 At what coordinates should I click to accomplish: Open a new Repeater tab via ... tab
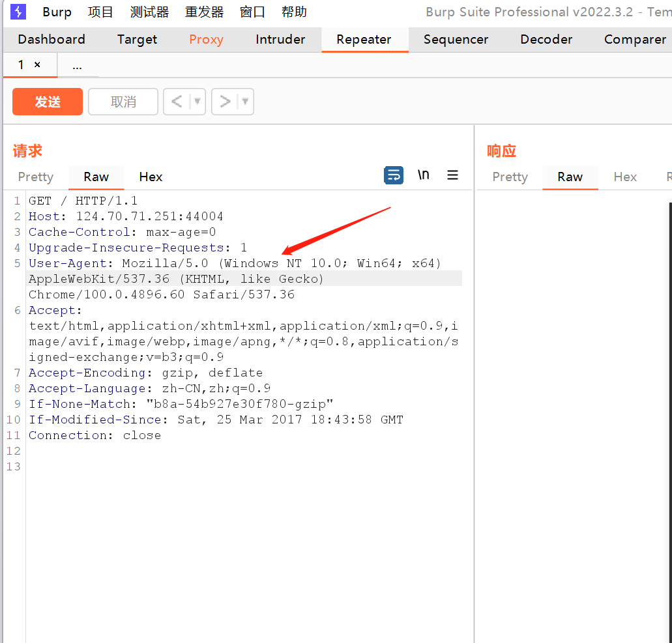coord(77,66)
